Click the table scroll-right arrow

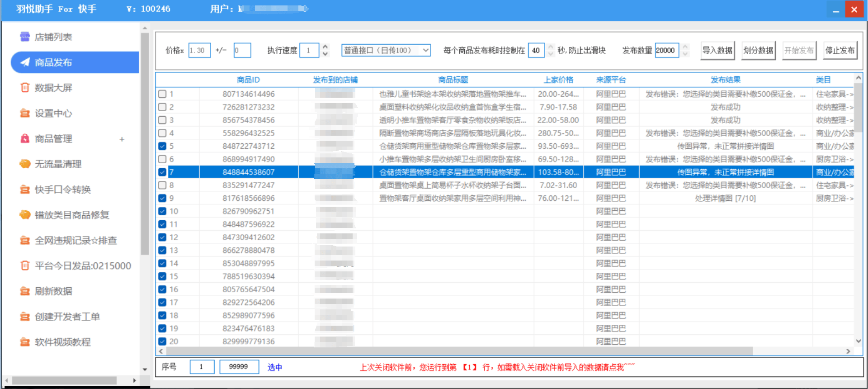pyautogui.click(x=848, y=351)
